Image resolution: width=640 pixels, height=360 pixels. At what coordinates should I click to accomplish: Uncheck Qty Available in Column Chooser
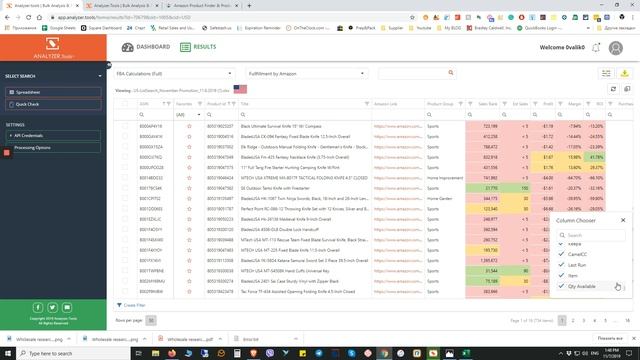pyautogui.click(x=561, y=286)
